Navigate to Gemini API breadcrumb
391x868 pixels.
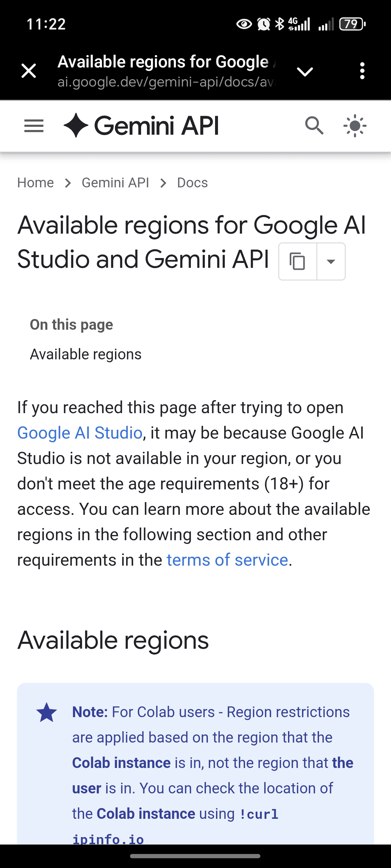point(115,183)
